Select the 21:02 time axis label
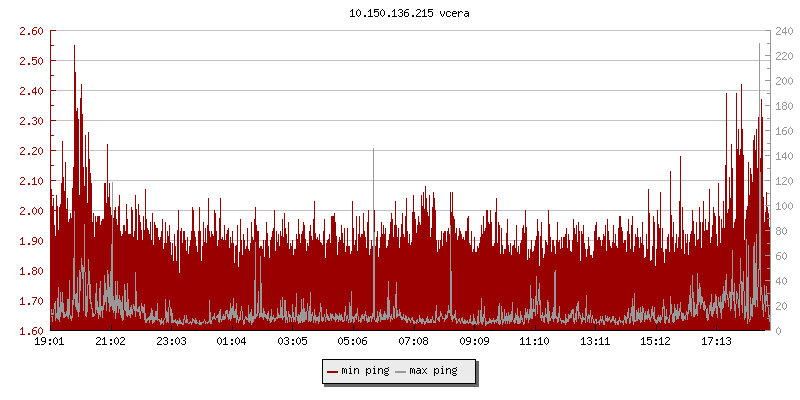Screen dimensions: 800x400 click(110, 342)
